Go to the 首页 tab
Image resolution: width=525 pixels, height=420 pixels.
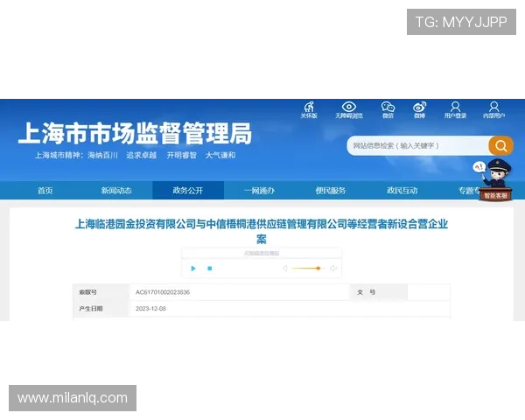[45, 191]
